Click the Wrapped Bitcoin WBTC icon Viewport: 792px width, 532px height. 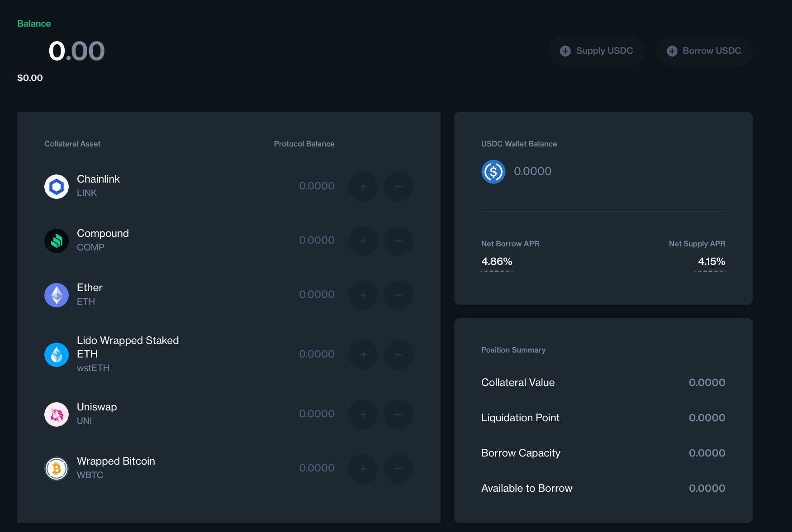pos(56,468)
